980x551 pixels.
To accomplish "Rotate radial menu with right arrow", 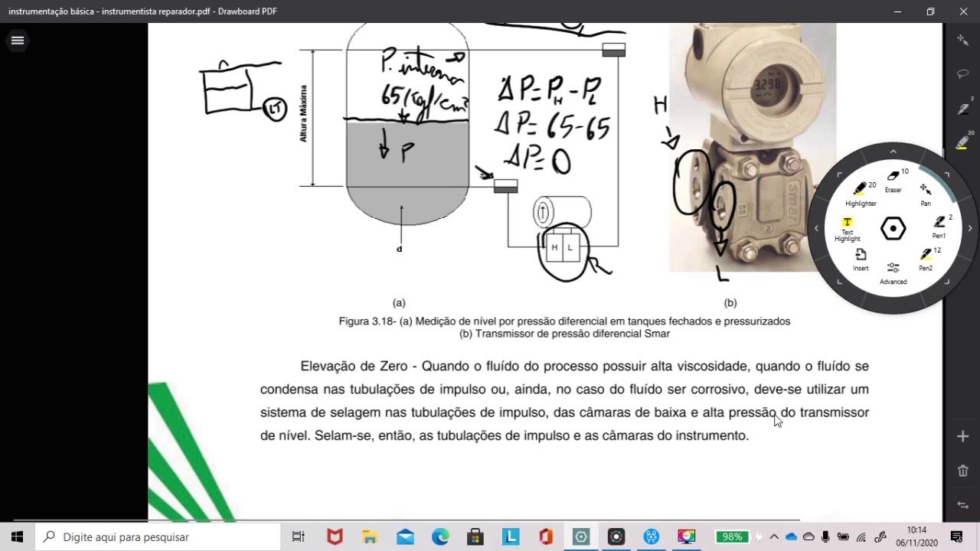I will 970,229.
